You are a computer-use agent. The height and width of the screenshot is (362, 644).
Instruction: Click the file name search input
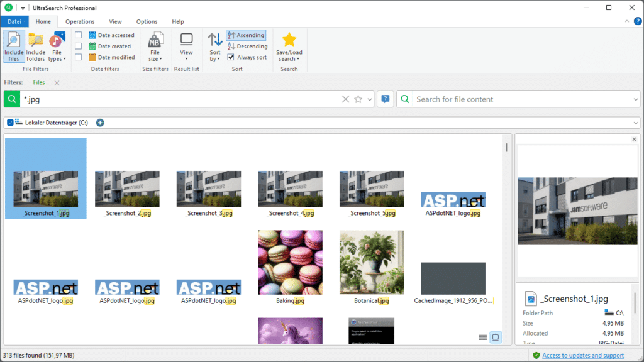(x=180, y=99)
